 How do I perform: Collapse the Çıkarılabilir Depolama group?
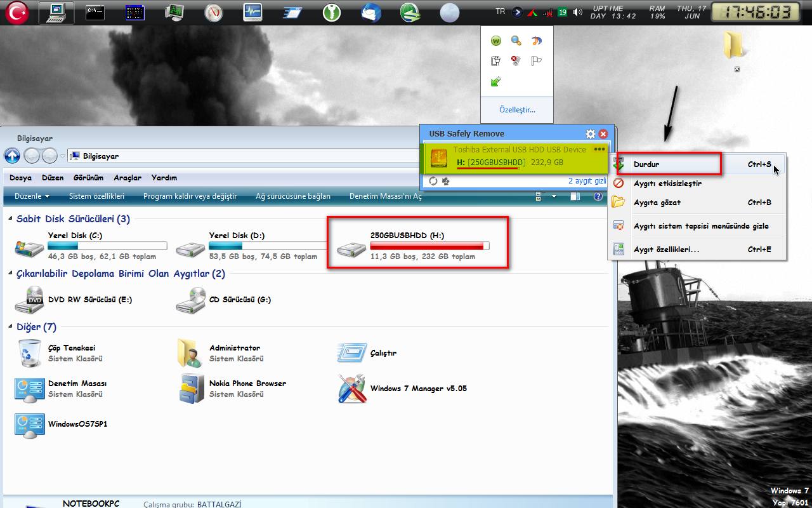click(x=11, y=274)
